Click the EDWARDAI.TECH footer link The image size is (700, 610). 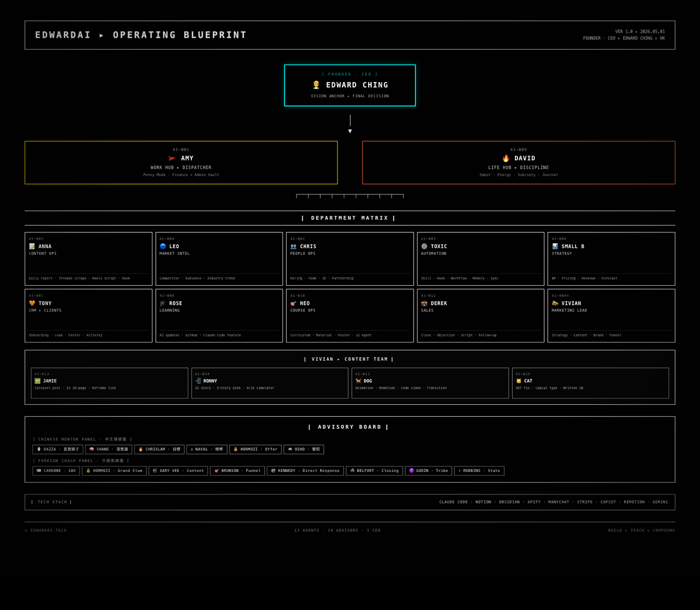tap(46, 530)
